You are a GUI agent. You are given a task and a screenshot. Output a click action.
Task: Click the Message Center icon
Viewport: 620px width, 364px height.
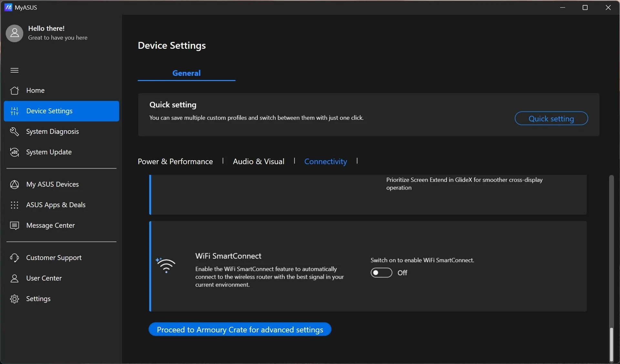15,225
